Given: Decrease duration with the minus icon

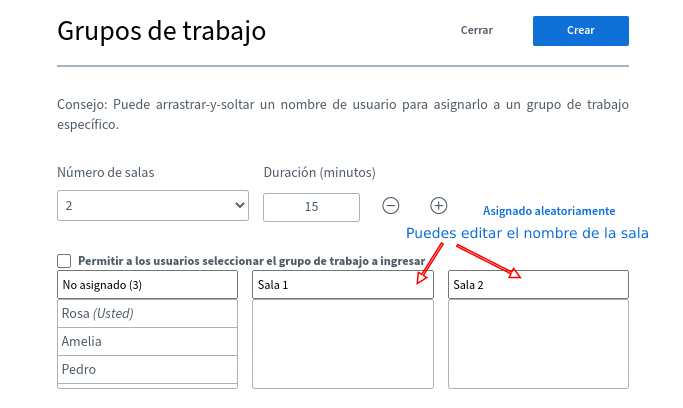Looking at the screenshot, I should pos(391,206).
